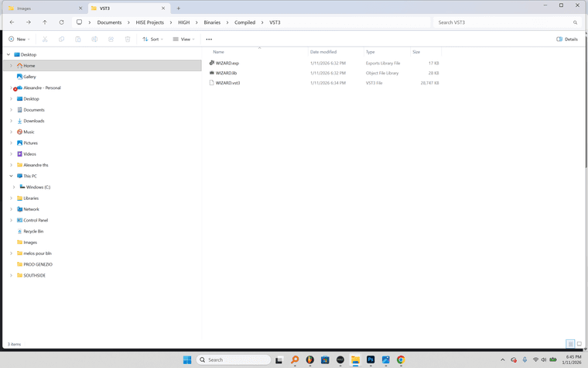Open Photoshop from the taskbar
Viewport: 588px width, 368px height.
coord(371,359)
